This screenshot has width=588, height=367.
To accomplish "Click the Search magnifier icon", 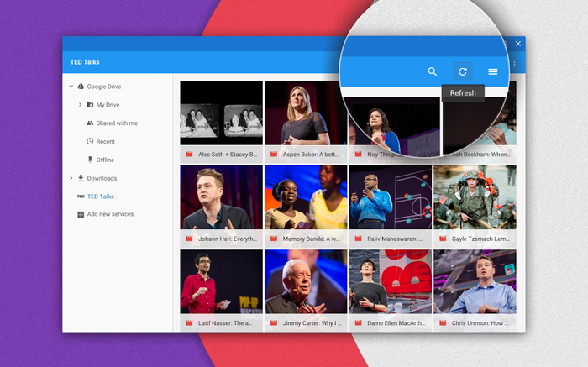I will click(x=433, y=71).
